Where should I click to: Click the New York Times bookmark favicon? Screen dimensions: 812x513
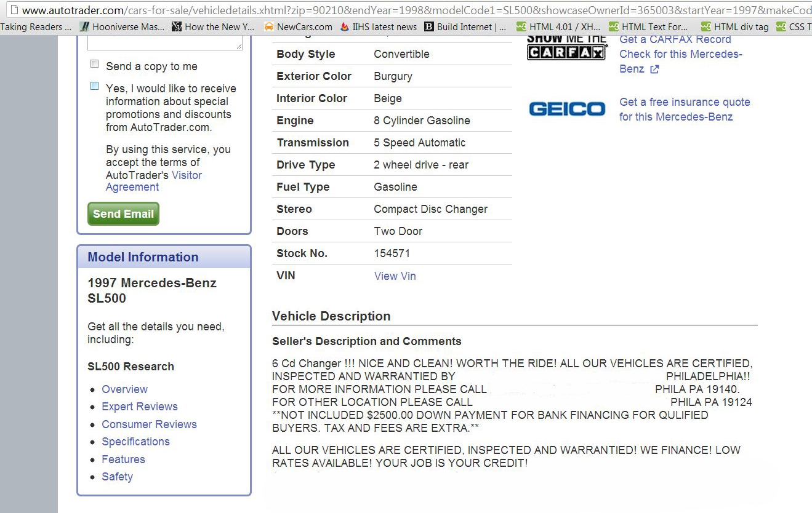point(177,27)
